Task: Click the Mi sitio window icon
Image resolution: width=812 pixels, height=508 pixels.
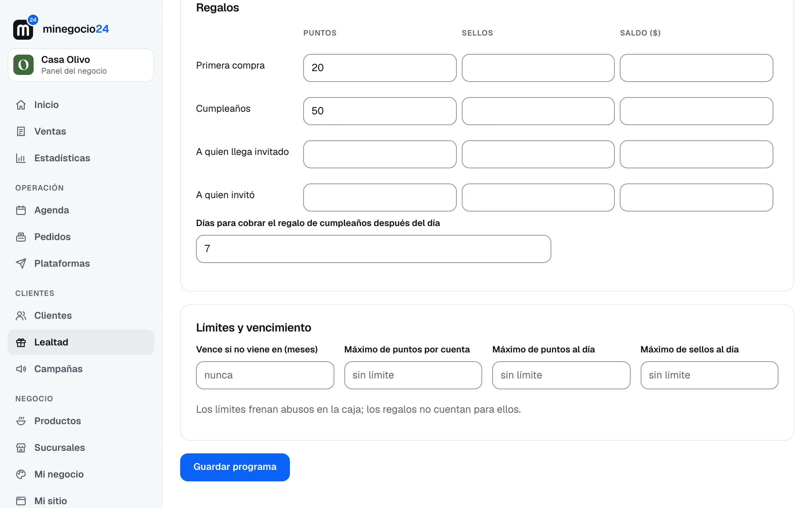Action: (21, 501)
